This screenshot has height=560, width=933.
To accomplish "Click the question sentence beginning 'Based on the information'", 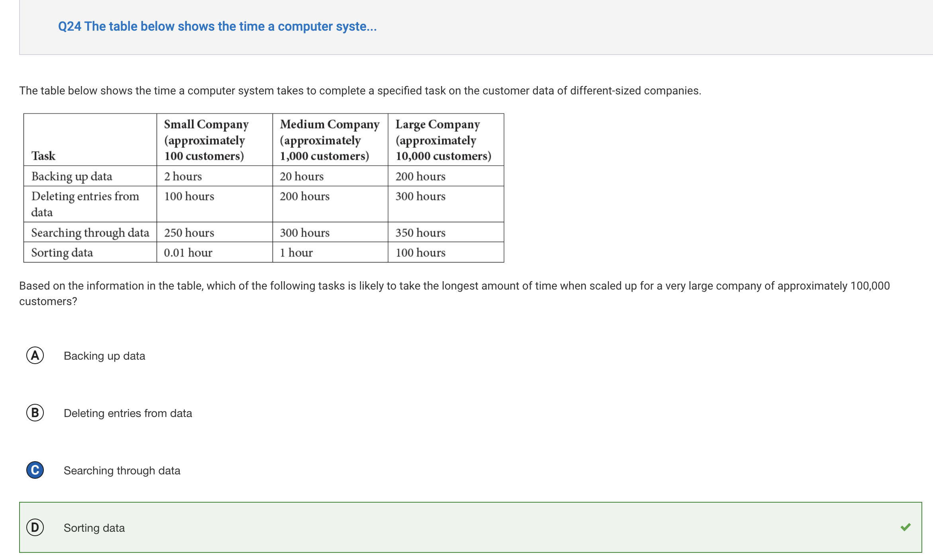I will (455, 294).
